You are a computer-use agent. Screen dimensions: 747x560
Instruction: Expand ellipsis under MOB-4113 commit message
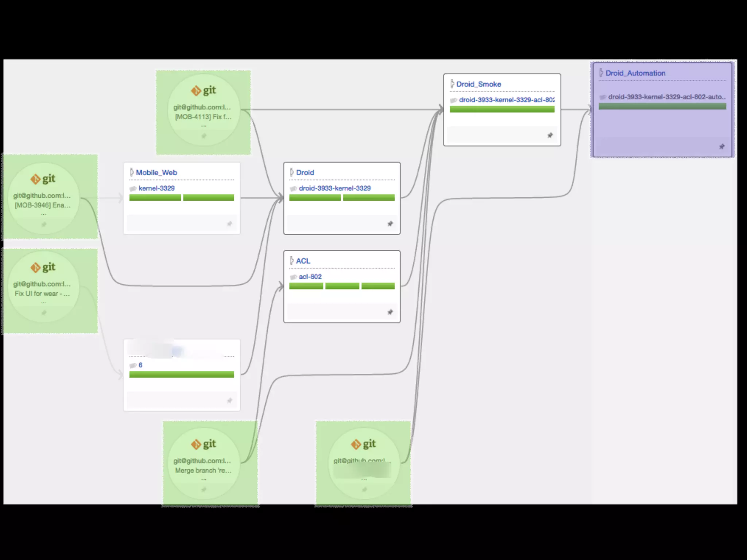[x=204, y=126]
